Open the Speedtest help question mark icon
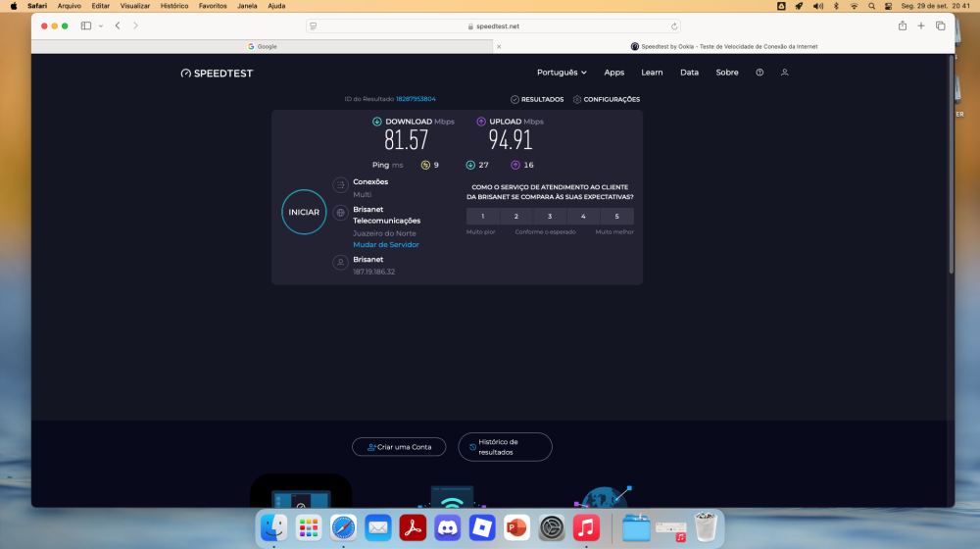The width and height of the screenshot is (980, 549). 759,73
